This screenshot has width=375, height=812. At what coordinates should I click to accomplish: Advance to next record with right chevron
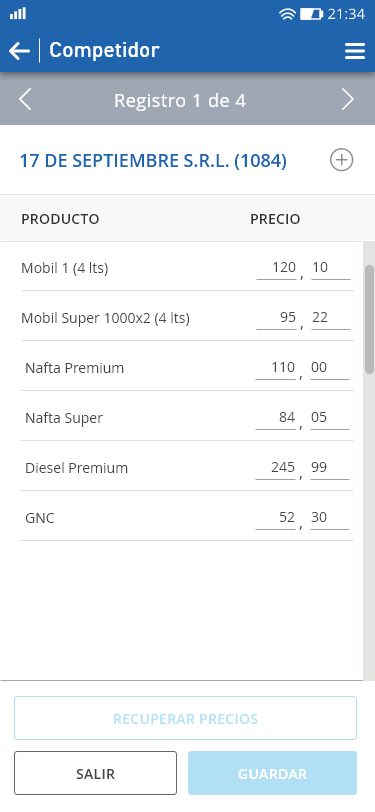tap(348, 99)
